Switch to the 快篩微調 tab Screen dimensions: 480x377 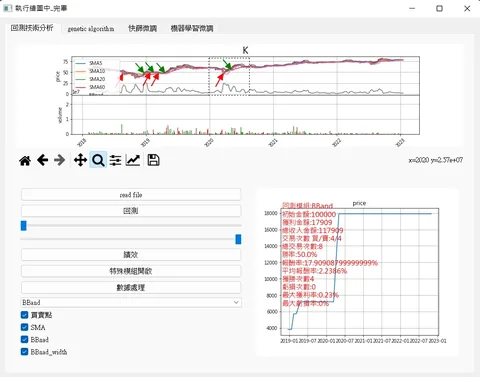coord(143,29)
